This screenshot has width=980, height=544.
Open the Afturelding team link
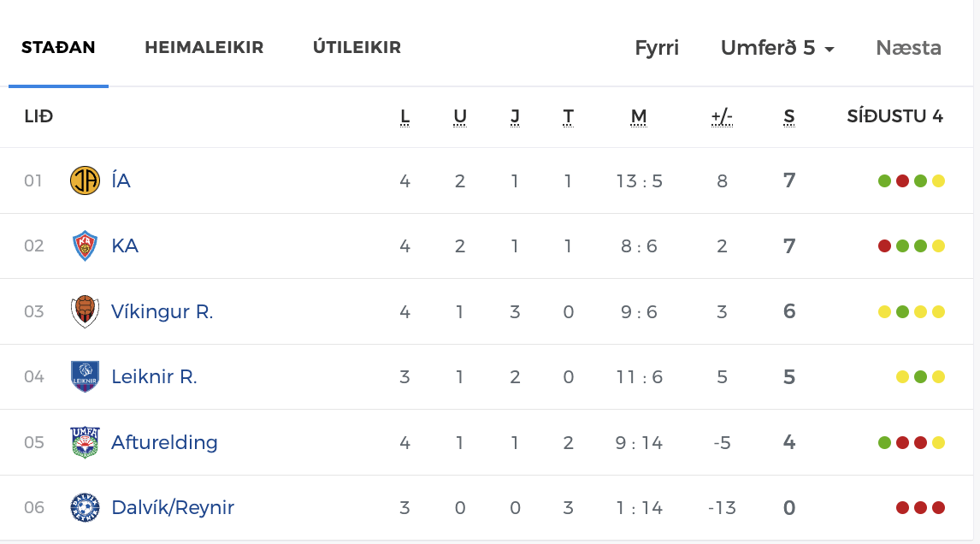tap(164, 442)
